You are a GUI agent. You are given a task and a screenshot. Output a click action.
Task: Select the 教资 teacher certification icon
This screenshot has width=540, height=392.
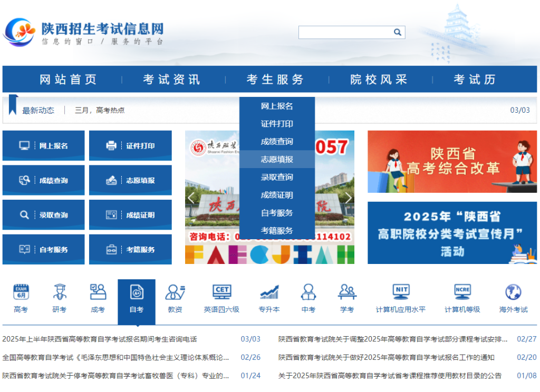175,292
